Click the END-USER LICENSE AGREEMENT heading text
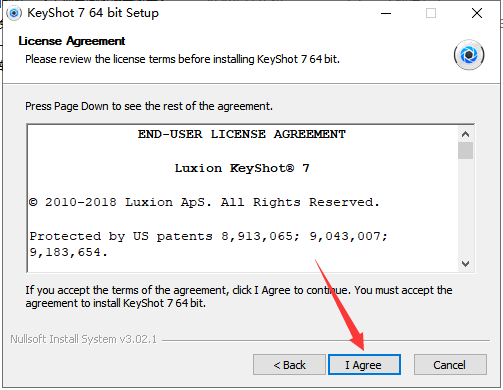 pos(242,134)
